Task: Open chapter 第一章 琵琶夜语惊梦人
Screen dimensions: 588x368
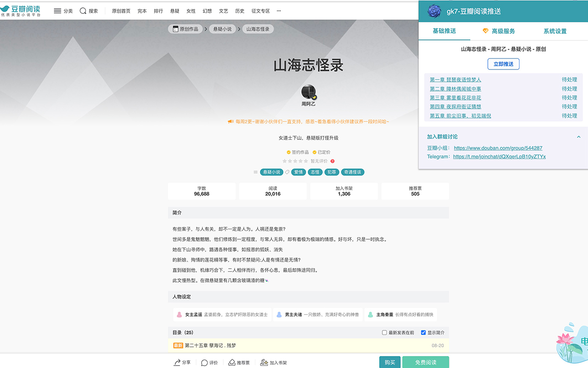Action: coord(456,80)
